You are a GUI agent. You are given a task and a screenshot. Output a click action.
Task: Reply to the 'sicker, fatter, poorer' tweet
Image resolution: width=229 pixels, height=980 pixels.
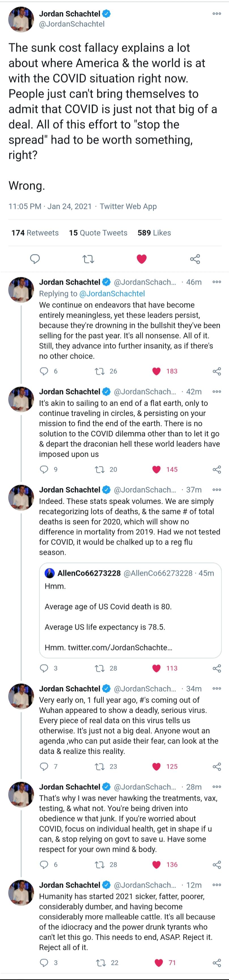(x=44, y=962)
